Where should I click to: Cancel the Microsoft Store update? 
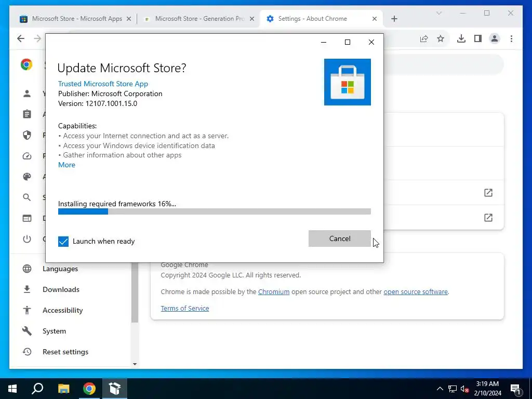[339, 238]
